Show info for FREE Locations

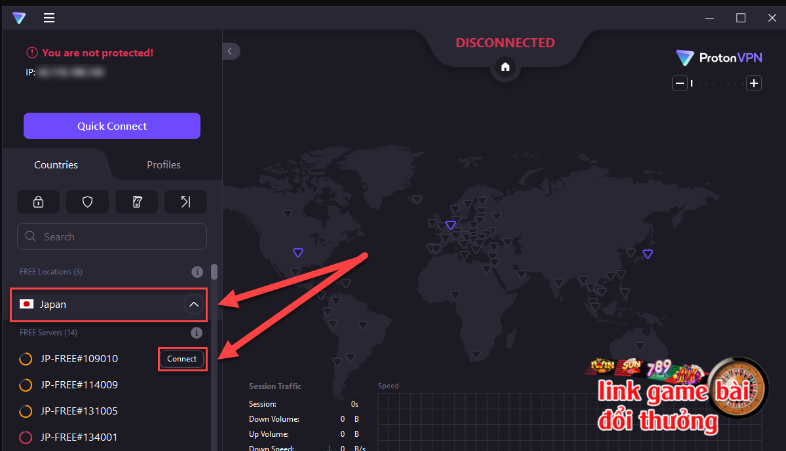coord(197,272)
